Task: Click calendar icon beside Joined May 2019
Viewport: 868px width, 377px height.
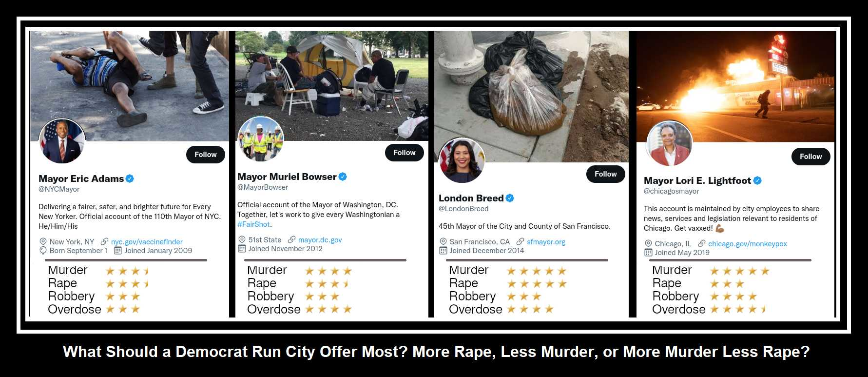Action: click(648, 253)
